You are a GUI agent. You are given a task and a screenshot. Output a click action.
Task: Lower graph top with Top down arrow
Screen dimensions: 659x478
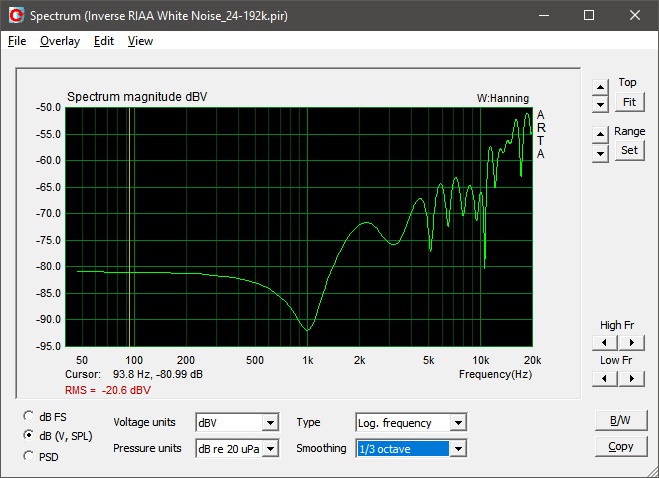point(600,104)
